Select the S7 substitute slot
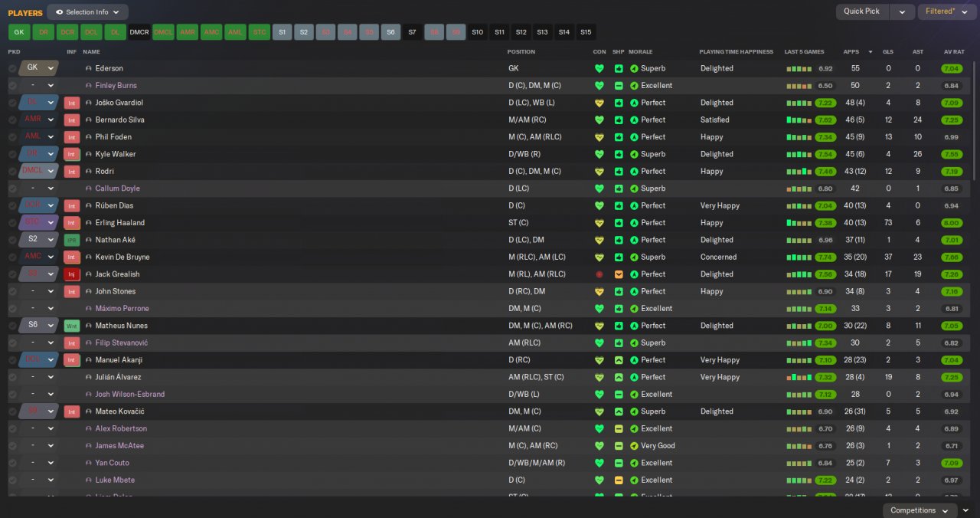 [412, 32]
